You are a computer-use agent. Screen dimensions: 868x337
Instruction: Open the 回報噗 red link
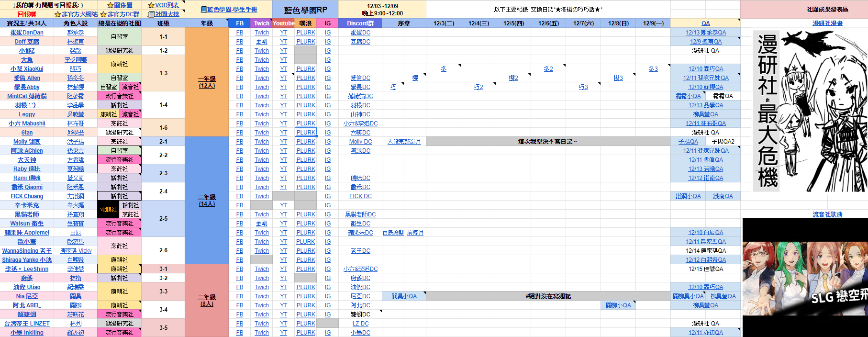tap(26, 14)
